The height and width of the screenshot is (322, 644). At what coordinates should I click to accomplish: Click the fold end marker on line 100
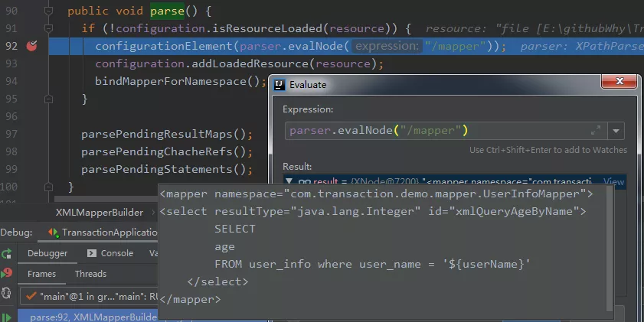pyautogui.click(x=48, y=187)
